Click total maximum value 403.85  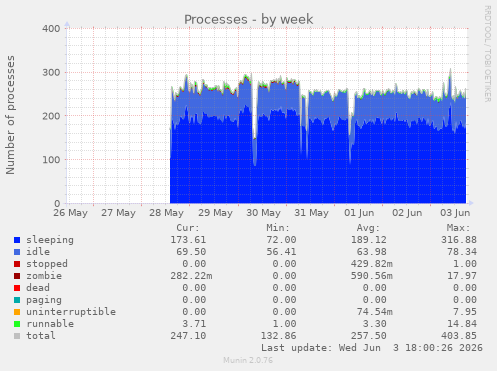point(459,336)
